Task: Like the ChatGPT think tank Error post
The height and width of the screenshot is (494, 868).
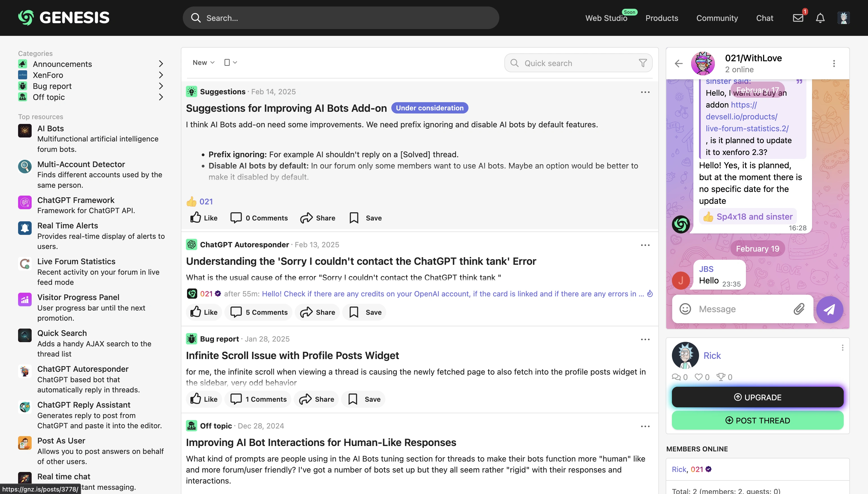Action: (204, 312)
